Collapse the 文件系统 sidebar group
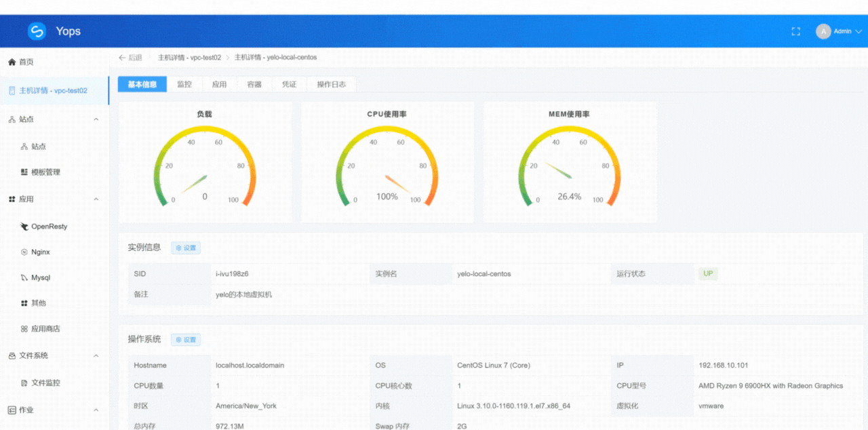The width and height of the screenshot is (868, 430). click(x=96, y=355)
